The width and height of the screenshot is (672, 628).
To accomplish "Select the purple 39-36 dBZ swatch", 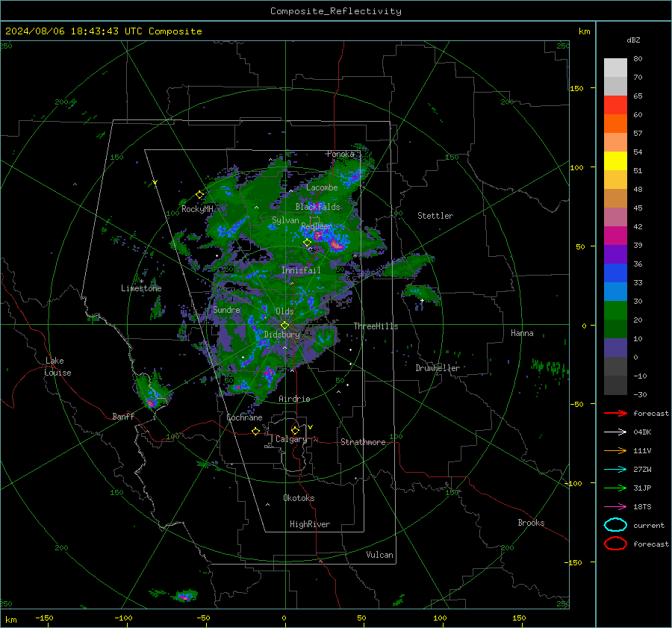I will click(x=615, y=255).
